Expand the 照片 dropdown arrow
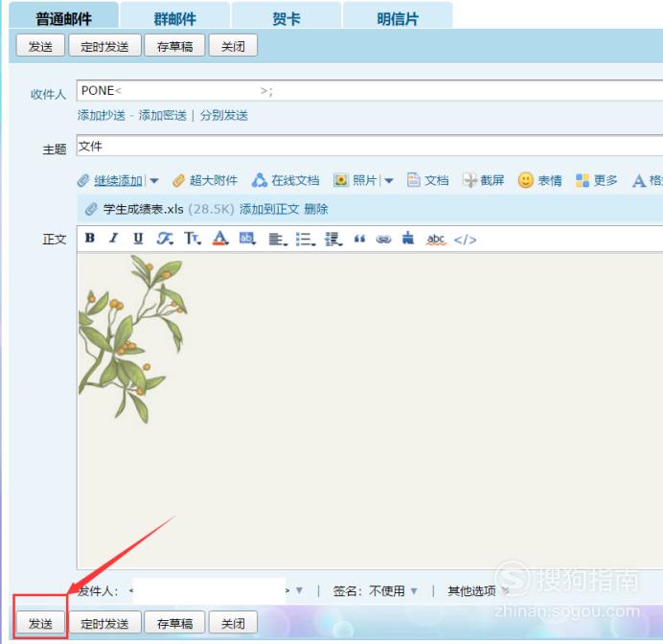Viewport: 663px width, 644px height. pyautogui.click(x=389, y=181)
